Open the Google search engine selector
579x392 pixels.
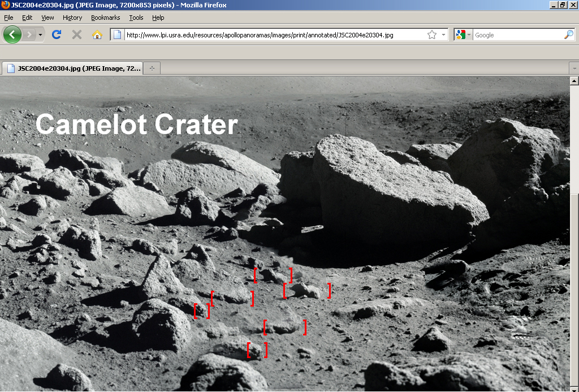tap(464, 35)
